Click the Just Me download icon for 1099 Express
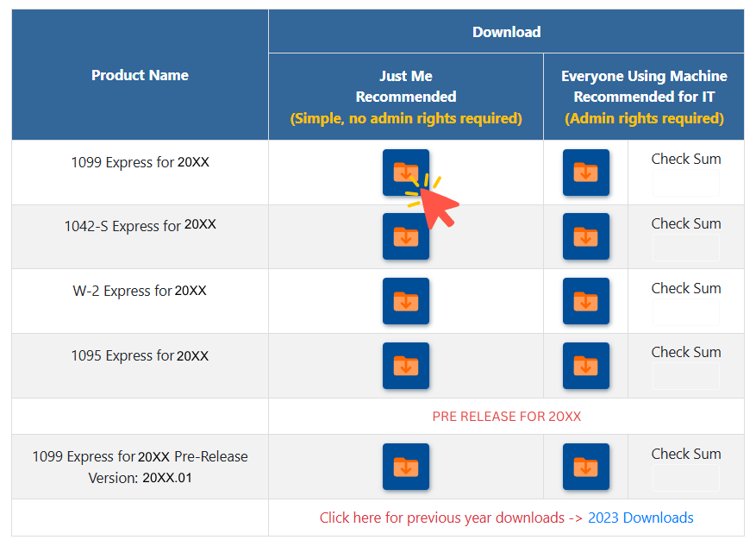This screenshot has height=546, width=756. tap(405, 172)
